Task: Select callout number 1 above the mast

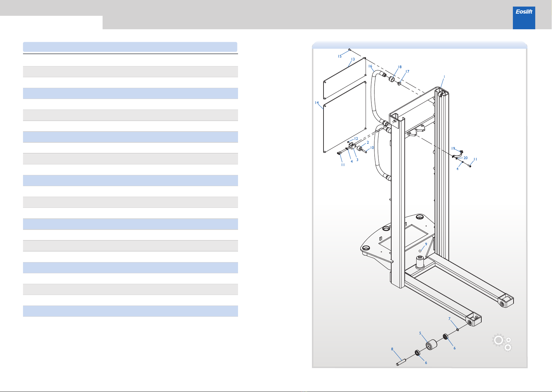Action: click(444, 77)
